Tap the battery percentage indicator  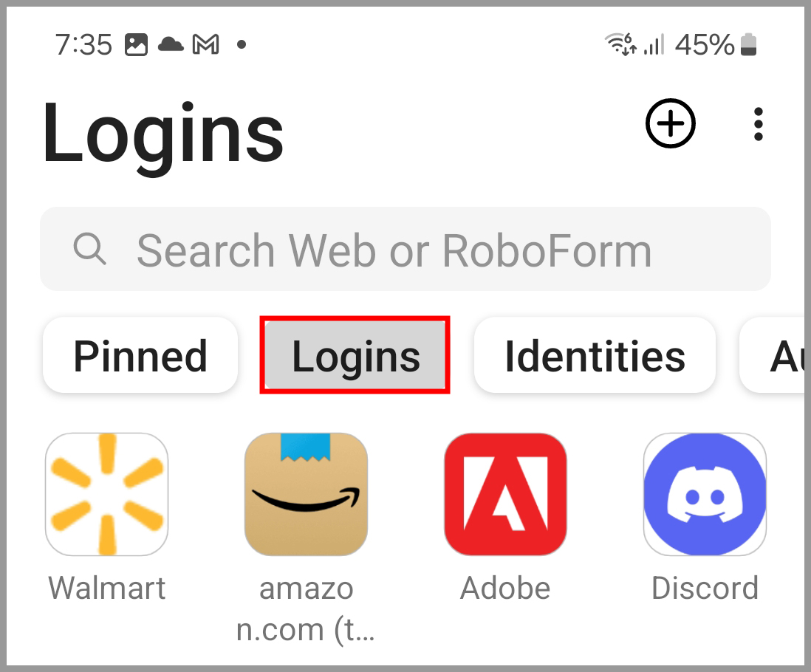click(705, 44)
